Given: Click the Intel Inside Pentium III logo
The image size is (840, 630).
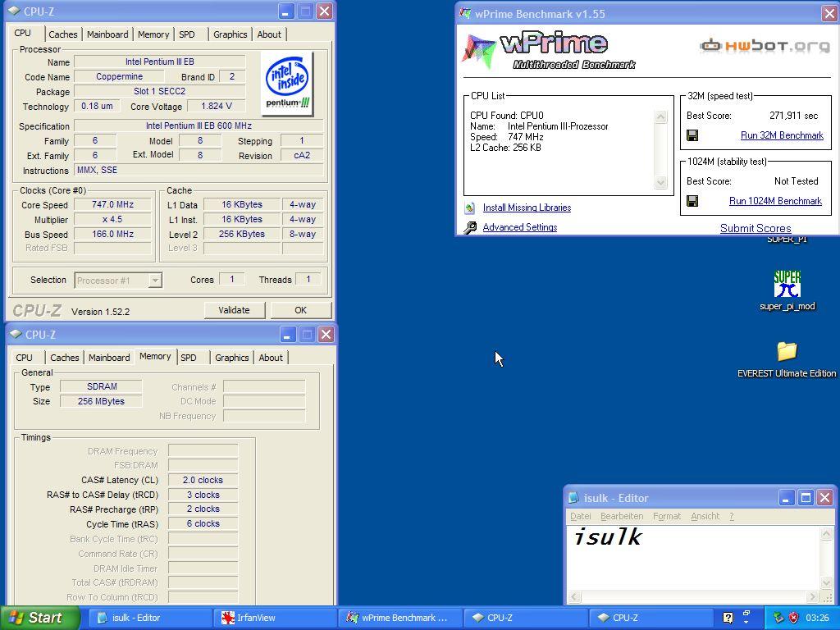Looking at the screenshot, I should point(287,83).
